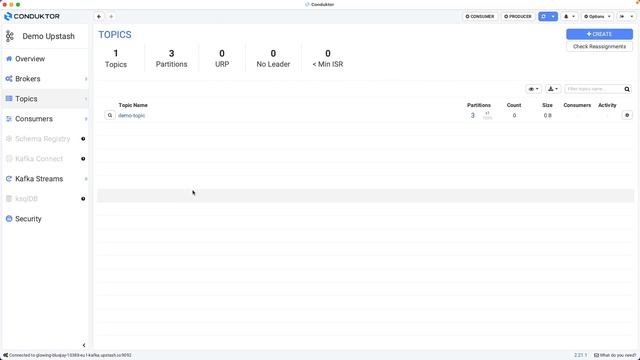Click the Kafka Connect info badge
Screen dimensions: 640x360
(83, 159)
